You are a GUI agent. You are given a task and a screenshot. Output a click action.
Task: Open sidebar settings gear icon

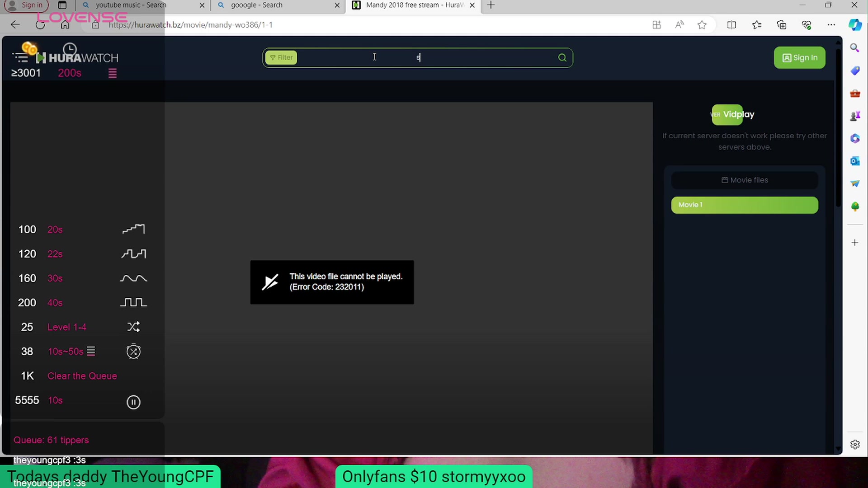tap(854, 445)
